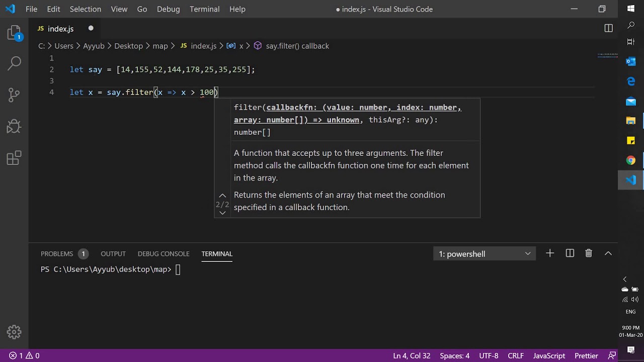Open the Manage gear in activity bar
This screenshot has height=362, width=644.
tap(14, 332)
